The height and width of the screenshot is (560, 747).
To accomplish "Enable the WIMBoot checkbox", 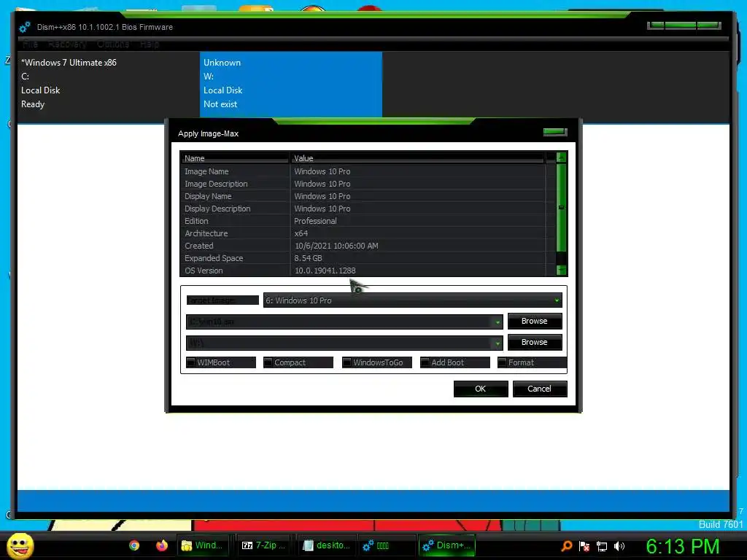I will [x=191, y=362].
